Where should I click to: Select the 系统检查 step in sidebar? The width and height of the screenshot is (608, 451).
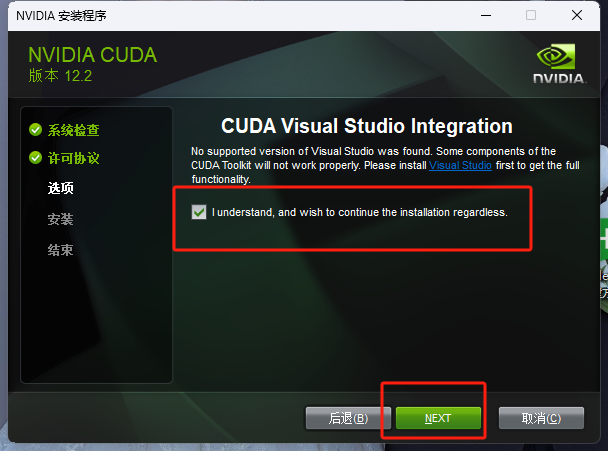tap(74, 130)
